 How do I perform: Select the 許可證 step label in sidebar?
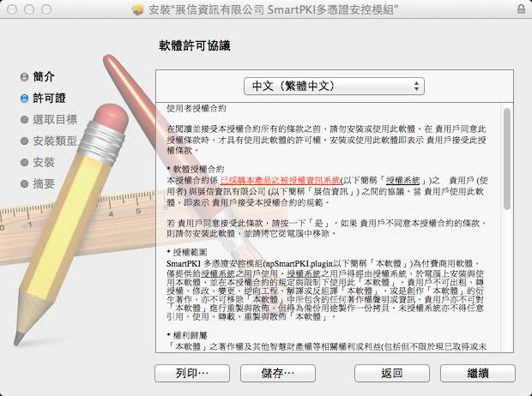pos(49,98)
